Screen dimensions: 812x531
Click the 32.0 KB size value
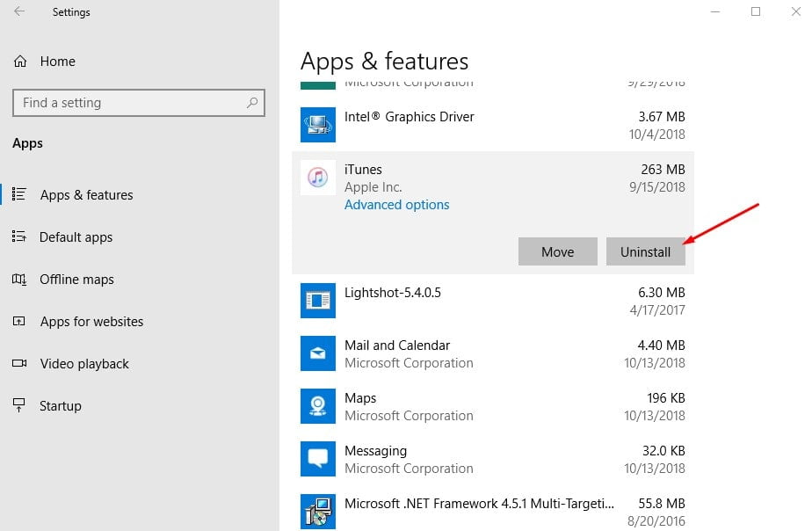click(x=663, y=451)
